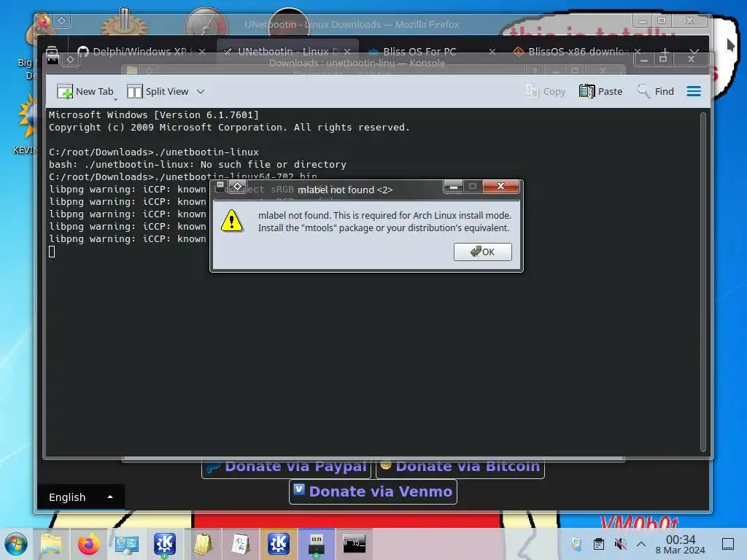Click the Konsole vertical scrollbar
The width and height of the screenshot is (747, 560).
tap(703, 281)
